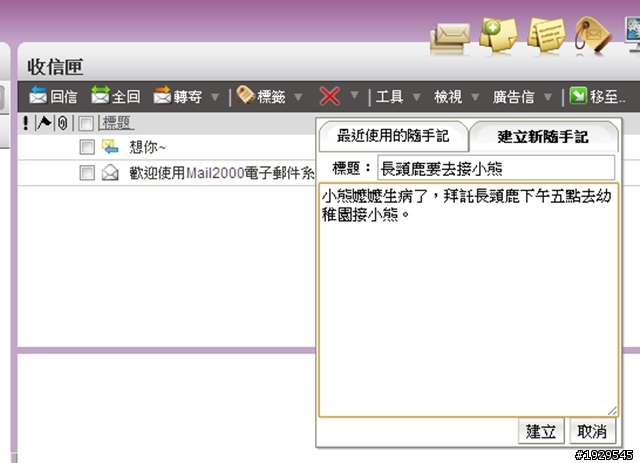Viewport: 640px width, 463px height.
Task: Click the 取消 cancel button
Action: tap(592, 431)
